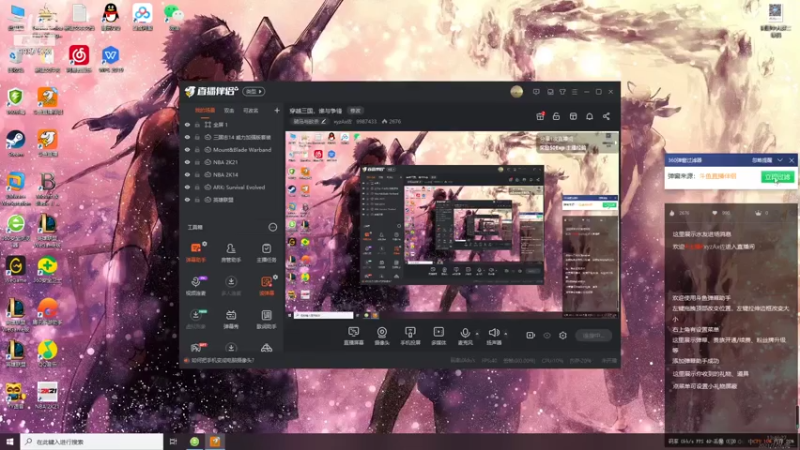Click the Windows search box

click(92, 442)
